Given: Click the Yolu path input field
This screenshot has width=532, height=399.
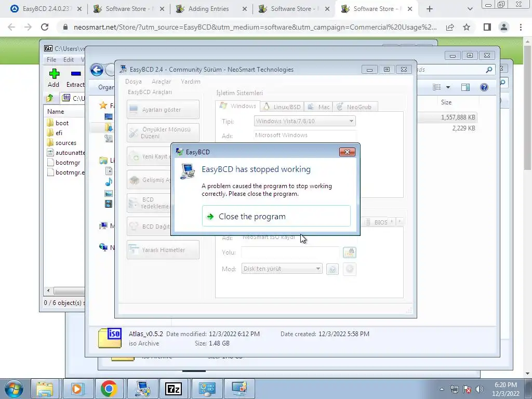Looking at the screenshot, I should [x=290, y=252].
